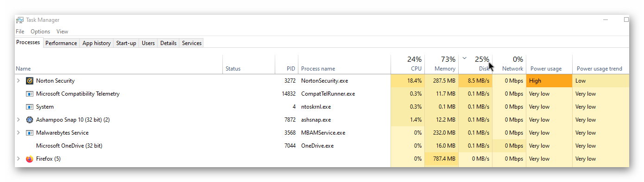Expand the Ashampoo Snap 10 process group
Image resolution: width=644 pixels, height=182 pixels.
[19, 120]
